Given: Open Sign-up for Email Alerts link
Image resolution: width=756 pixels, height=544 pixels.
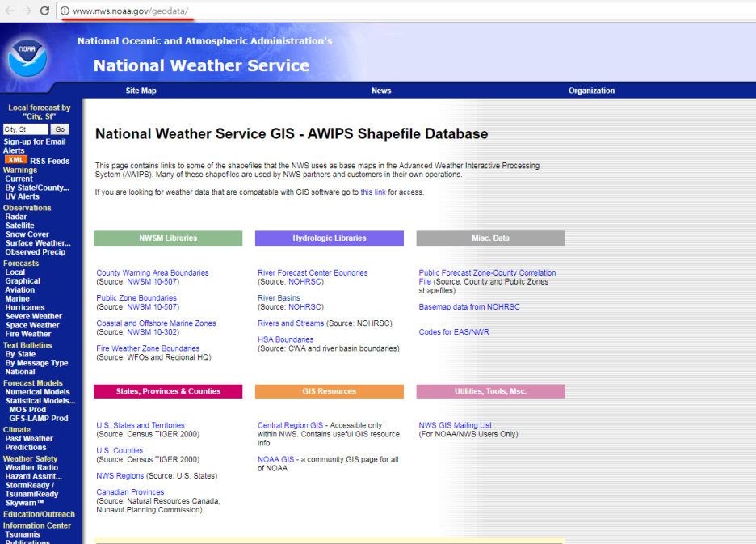Looking at the screenshot, I should (x=34, y=145).
